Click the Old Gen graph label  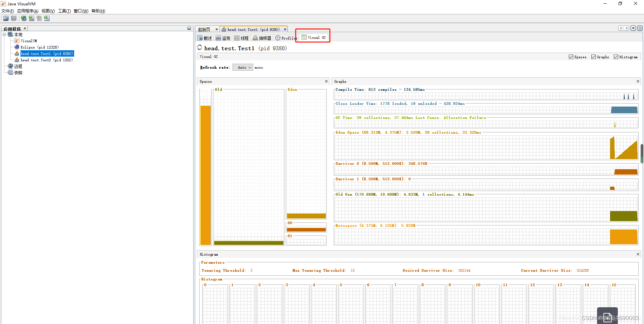pos(405,194)
